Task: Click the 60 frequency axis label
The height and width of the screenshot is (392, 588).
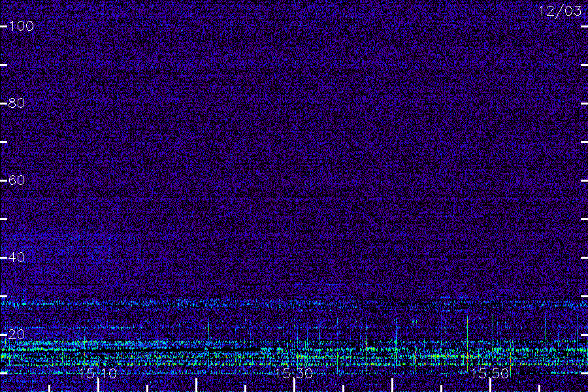Action: coord(16,180)
